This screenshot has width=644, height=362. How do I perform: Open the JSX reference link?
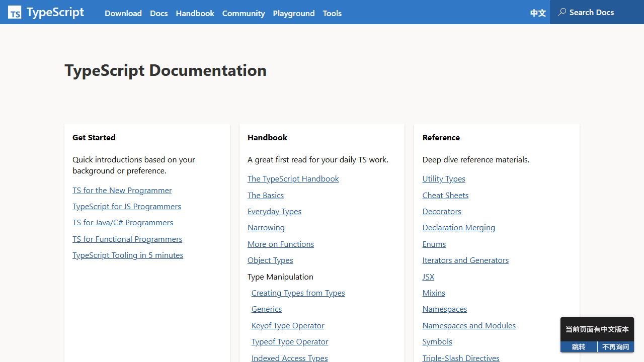(x=428, y=277)
